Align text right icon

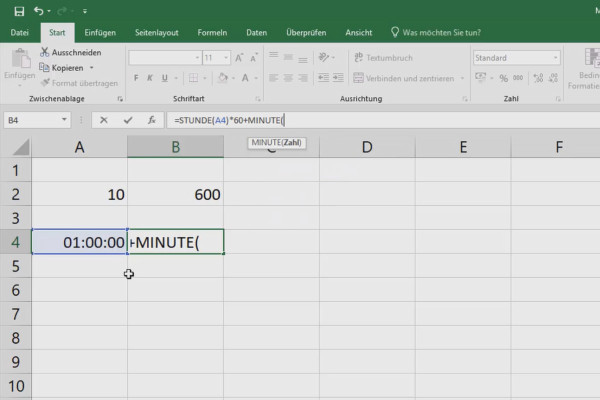tap(303, 78)
